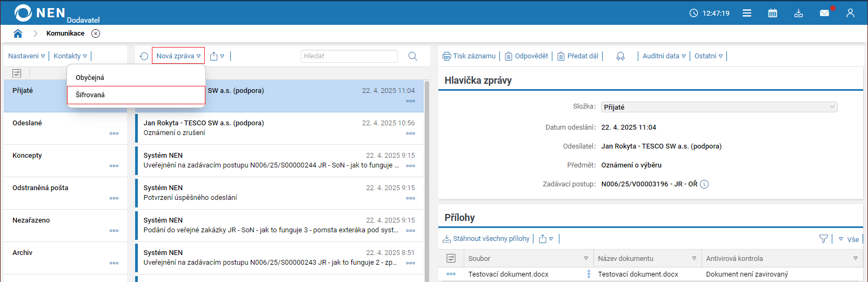868x282 pixels.
Task: Open options dots for Nezařazeno folder
Action: point(114,231)
